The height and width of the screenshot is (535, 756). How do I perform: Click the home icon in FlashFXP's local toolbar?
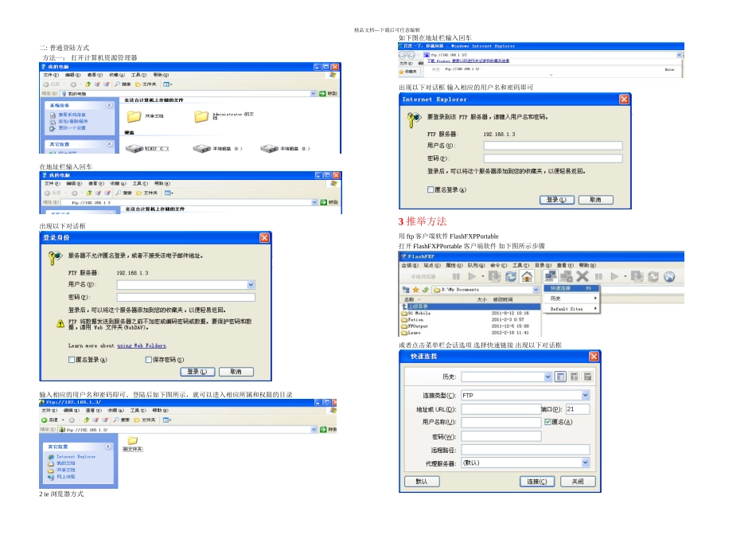click(527, 276)
